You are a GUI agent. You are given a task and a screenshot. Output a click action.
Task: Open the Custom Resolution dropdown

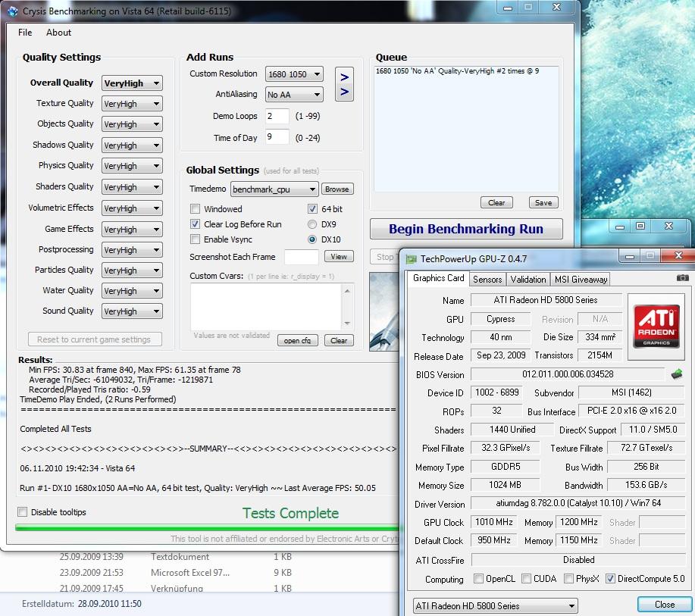point(294,74)
